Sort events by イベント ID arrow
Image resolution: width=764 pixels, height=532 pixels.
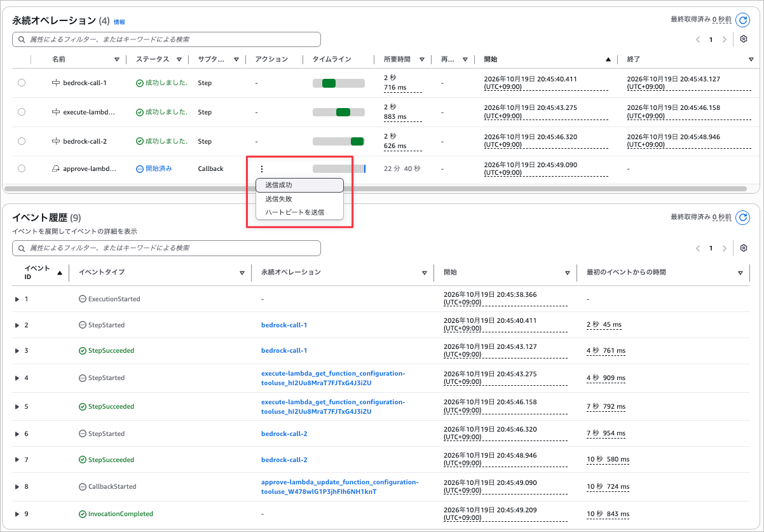tap(60, 273)
